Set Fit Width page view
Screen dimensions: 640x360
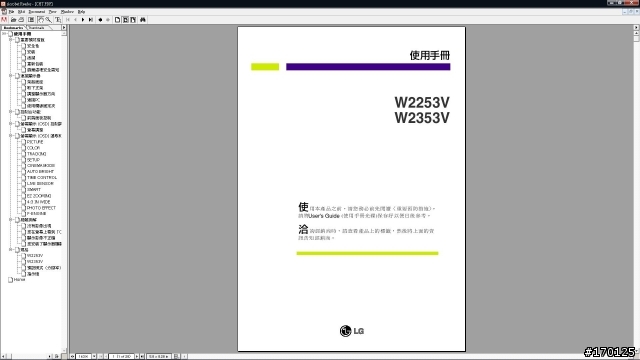point(133,20)
